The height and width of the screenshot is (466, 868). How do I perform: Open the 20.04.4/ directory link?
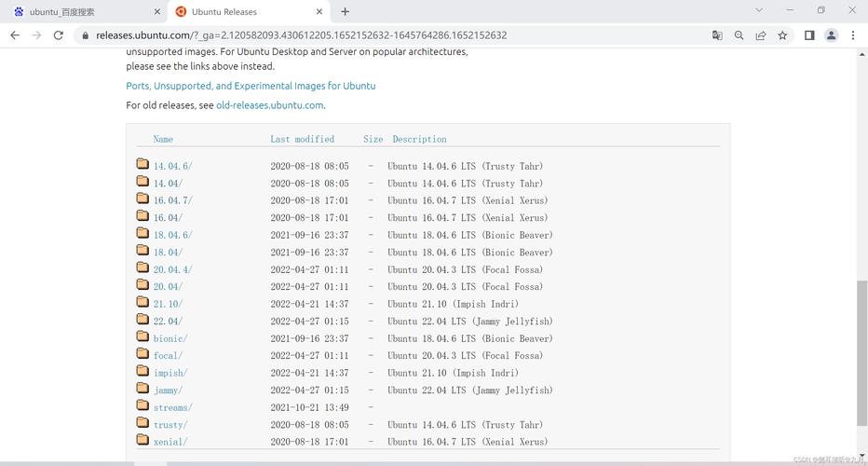(172, 270)
